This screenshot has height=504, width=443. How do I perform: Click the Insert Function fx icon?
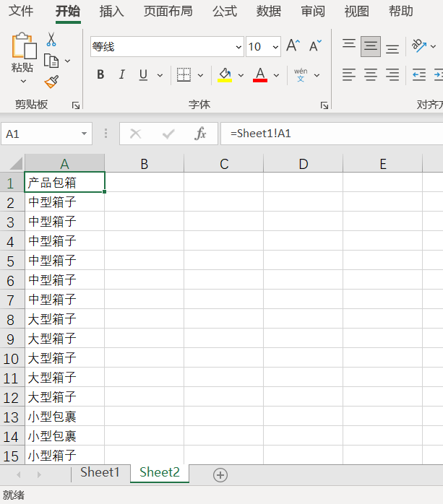click(201, 134)
